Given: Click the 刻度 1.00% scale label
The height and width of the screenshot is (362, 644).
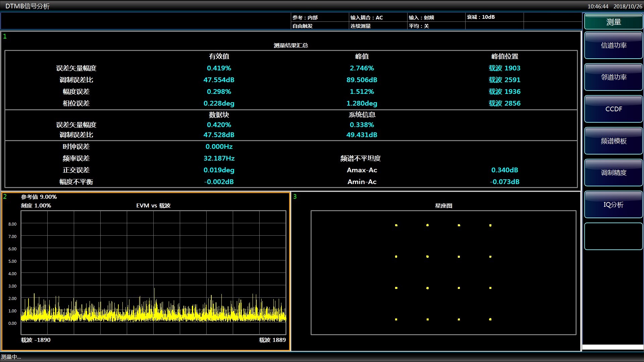Looking at the screenshot, I should click(36, 205).
